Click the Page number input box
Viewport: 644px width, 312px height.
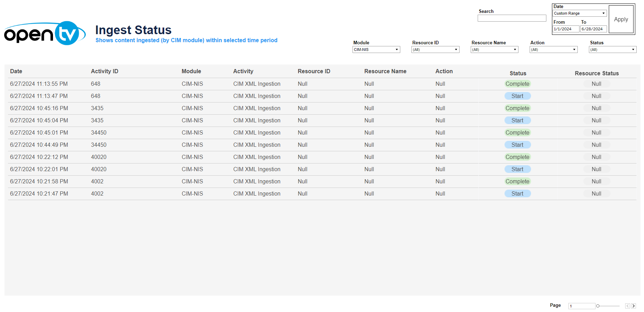(x=581, y=306)
